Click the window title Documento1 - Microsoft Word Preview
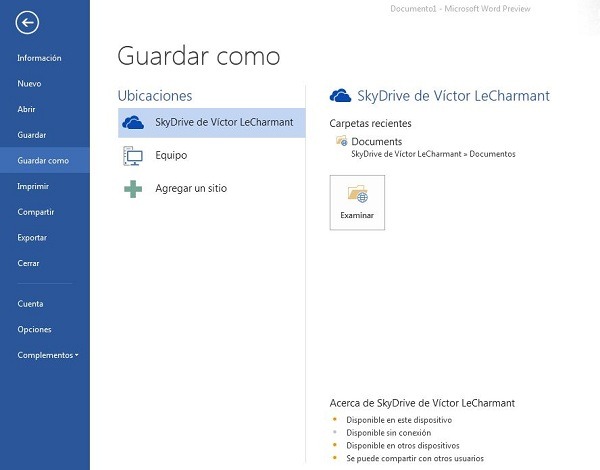The height and width of the screenshot is (470, 600). (x=460, y=8)
